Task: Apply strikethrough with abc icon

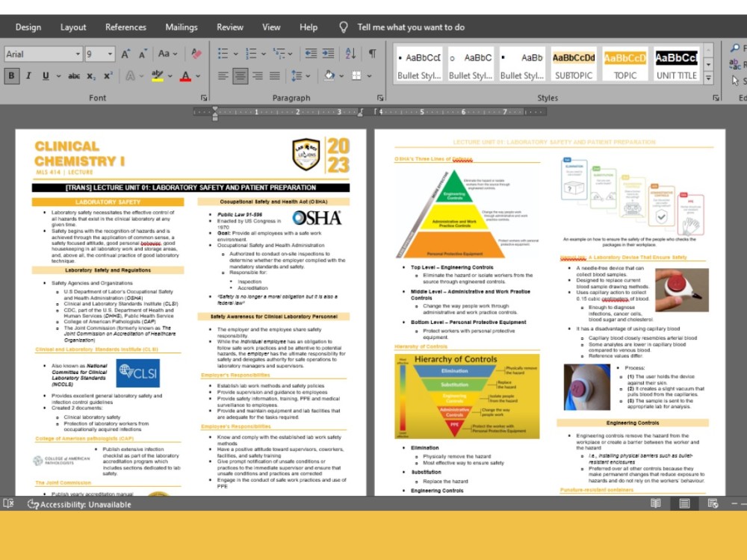Action: pyautogui.click(x=74, y=75)
